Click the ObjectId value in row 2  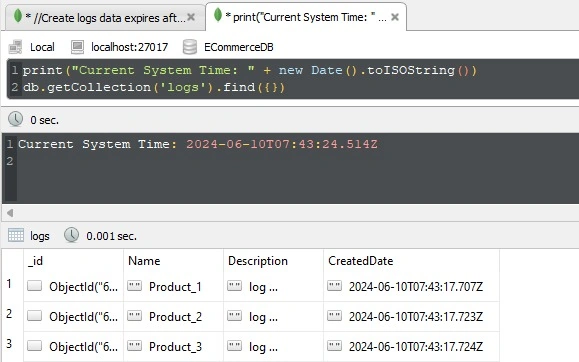pyautogui.click(x=83, y=317)
